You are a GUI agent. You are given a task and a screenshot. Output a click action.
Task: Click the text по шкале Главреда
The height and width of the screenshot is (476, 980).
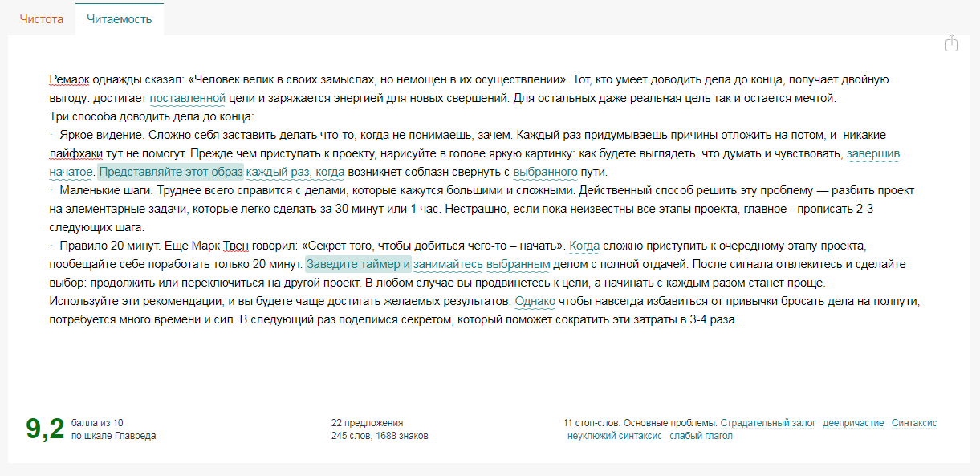coord(113,436)
